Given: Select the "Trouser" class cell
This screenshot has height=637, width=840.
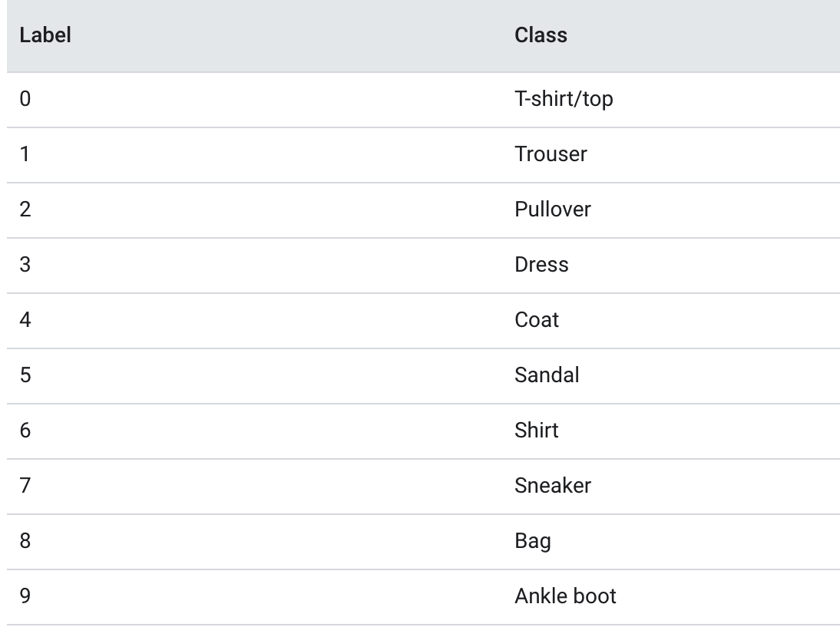Looking at the screenshot, I should click(x=551, y=154).
